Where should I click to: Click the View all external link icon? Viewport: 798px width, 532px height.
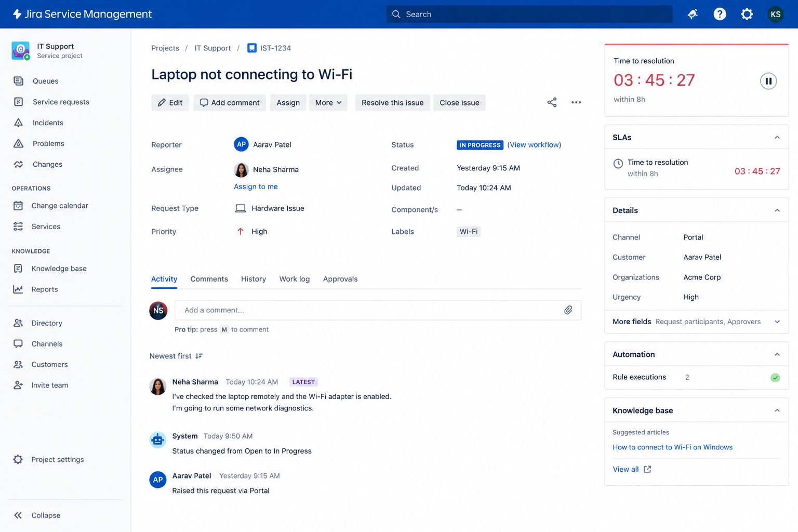[x=647, y=469]
